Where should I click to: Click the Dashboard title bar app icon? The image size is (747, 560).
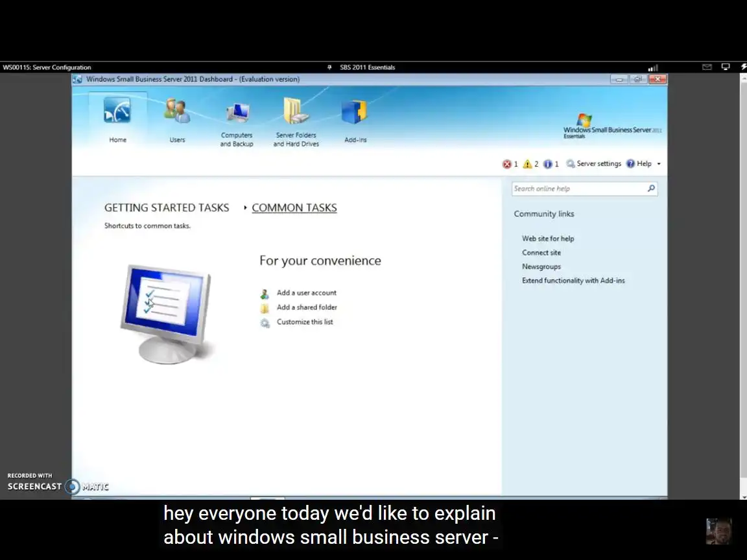tap(78, 79)
